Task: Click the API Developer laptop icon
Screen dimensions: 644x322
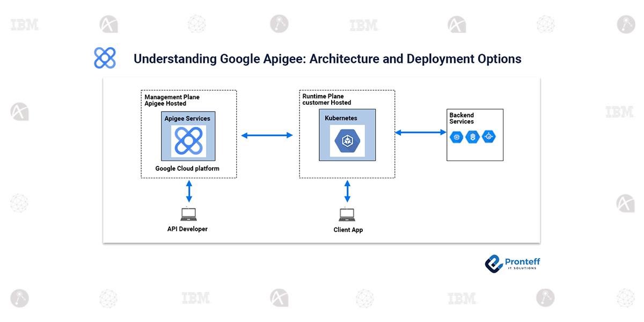Action: tap(188, 214)
